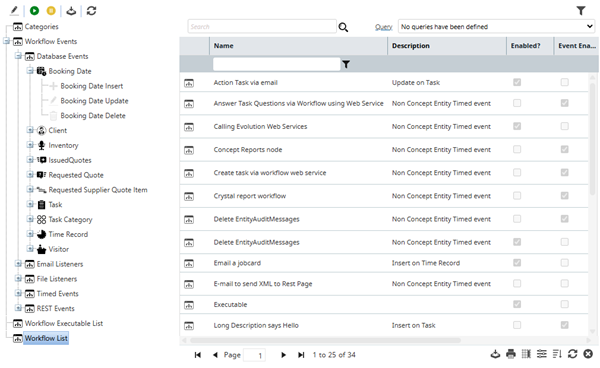Collapse the Booking Date node

click(30, 71)
